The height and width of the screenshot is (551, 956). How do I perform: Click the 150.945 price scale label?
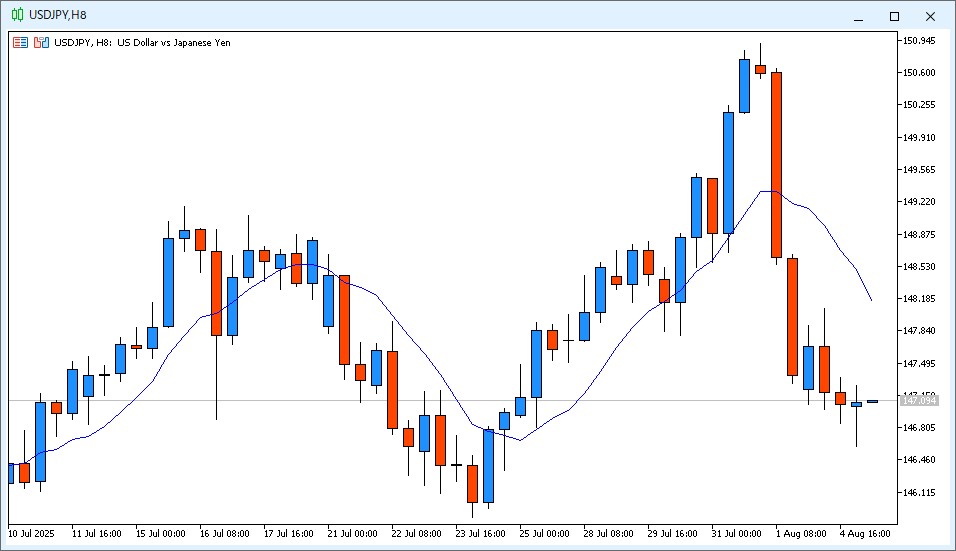[919, 40]
